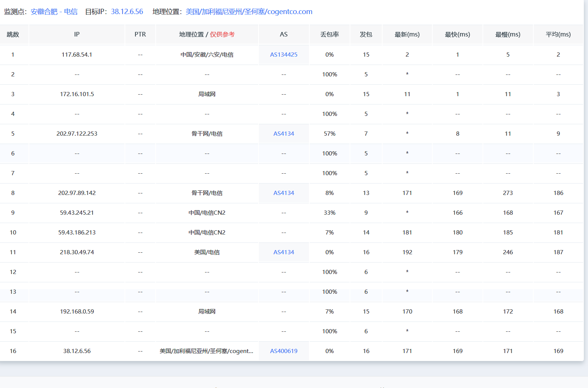Click the PTR column header

tap(140, 35)
